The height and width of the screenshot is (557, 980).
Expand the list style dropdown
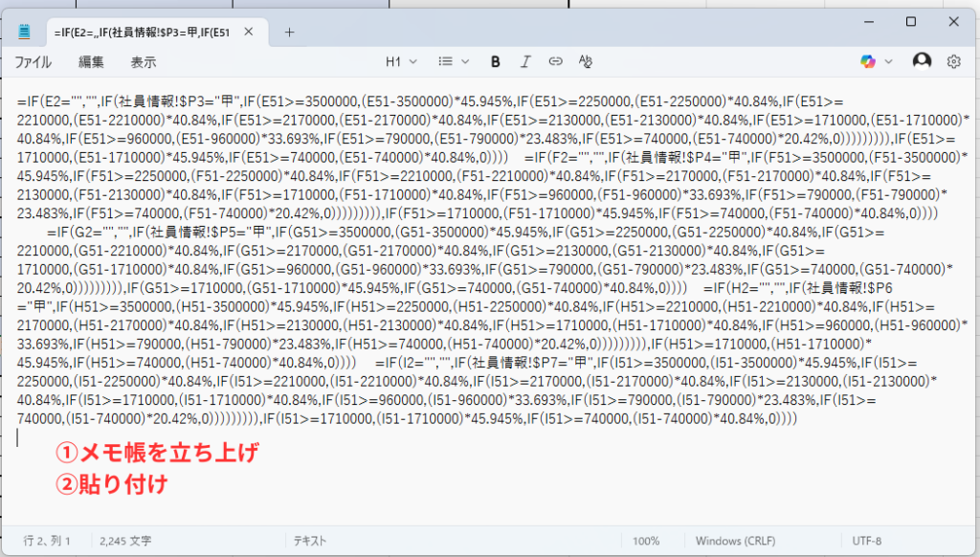click(x=454, y=61)
